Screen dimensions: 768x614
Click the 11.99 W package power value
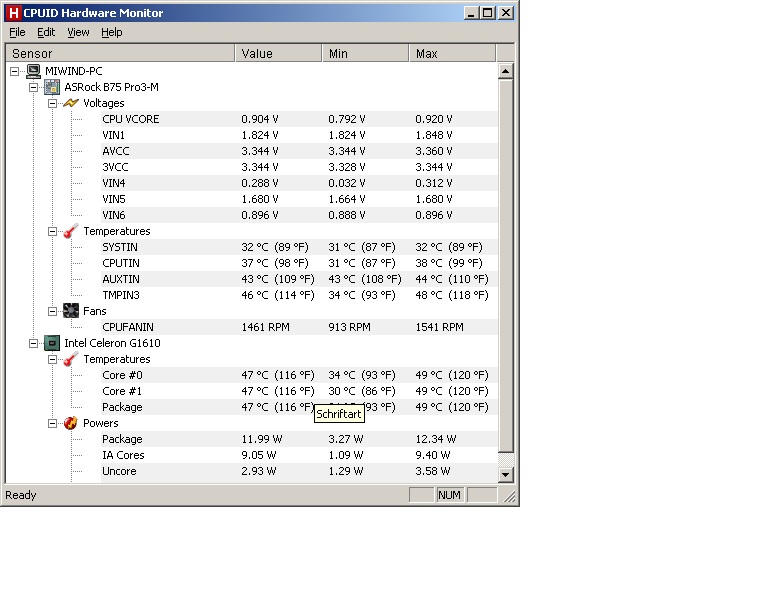tap(262, 439)
